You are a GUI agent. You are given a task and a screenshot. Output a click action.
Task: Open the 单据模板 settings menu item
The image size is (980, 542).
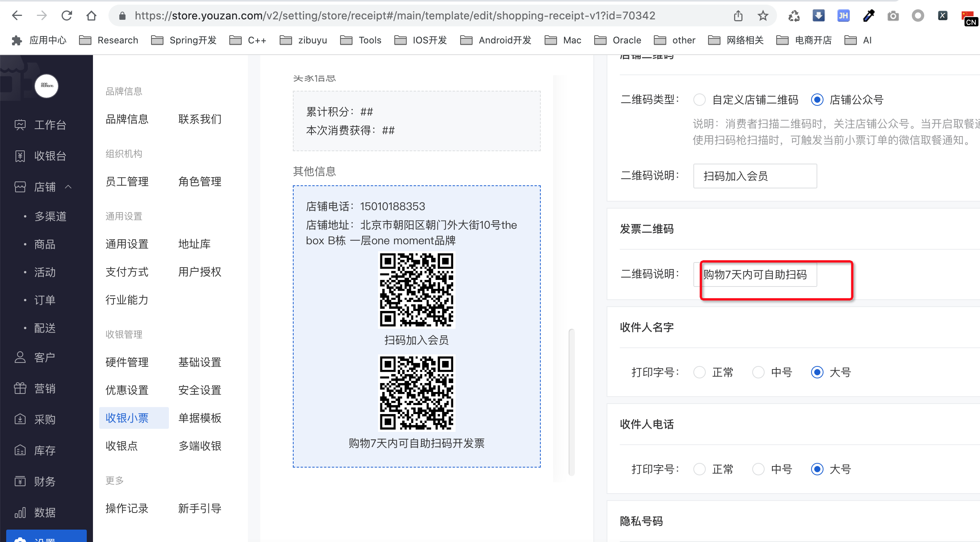(199, 418)
